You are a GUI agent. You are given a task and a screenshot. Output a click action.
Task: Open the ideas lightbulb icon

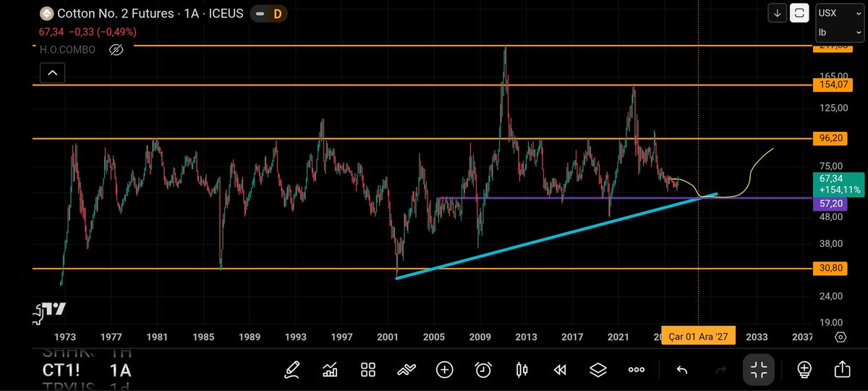click(x=804, y=370)
